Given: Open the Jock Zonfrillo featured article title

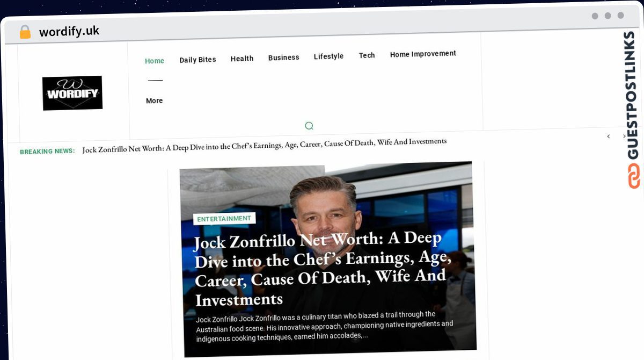Looking at the screenshot, I should click(x=319, y=269).
